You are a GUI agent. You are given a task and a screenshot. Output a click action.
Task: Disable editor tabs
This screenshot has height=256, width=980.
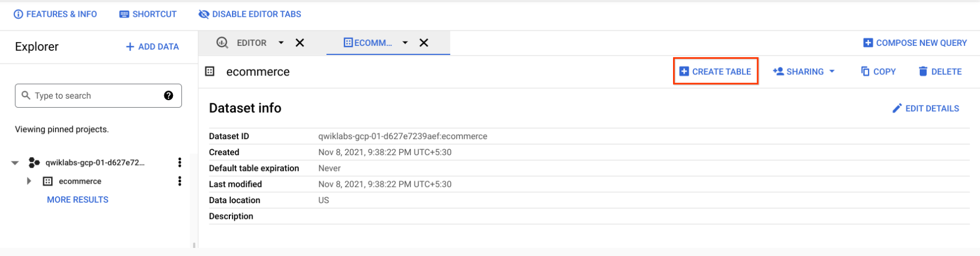click(250, 14)
